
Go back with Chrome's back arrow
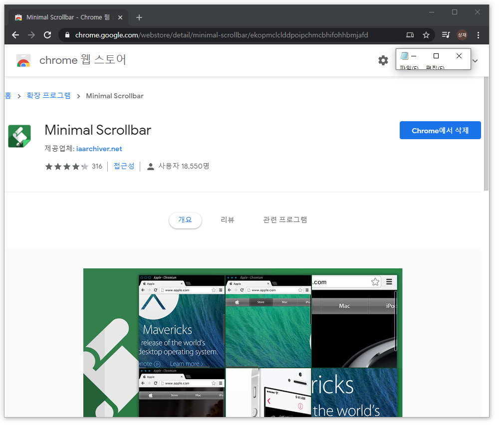(x=15, y=35)
